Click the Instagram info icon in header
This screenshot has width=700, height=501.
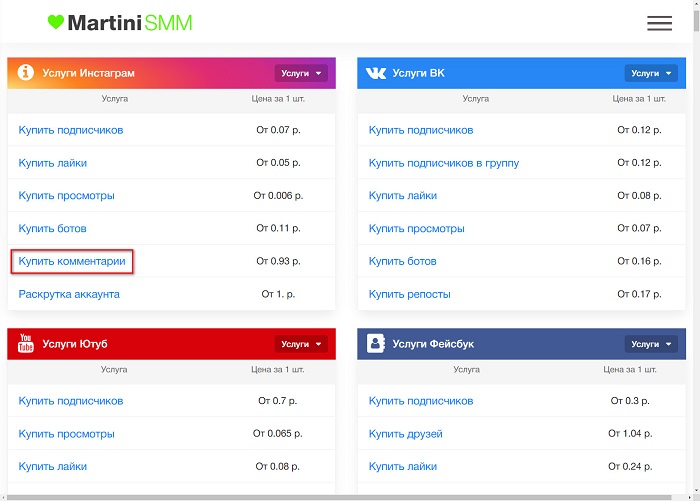click(x=25, y=72)
